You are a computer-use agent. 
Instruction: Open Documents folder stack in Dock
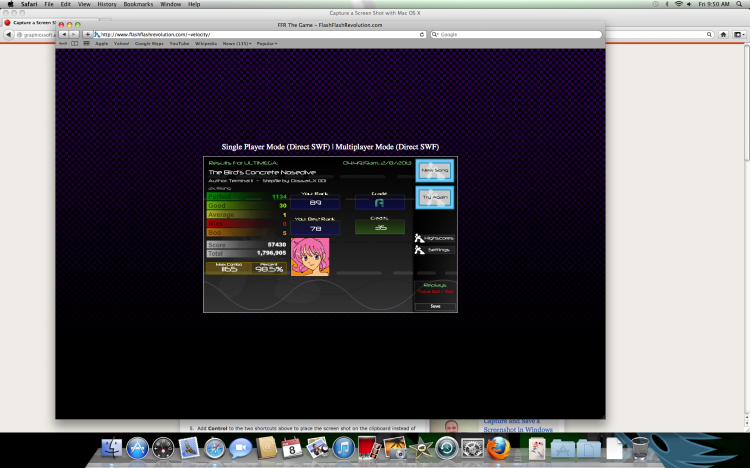coord(588,448)
